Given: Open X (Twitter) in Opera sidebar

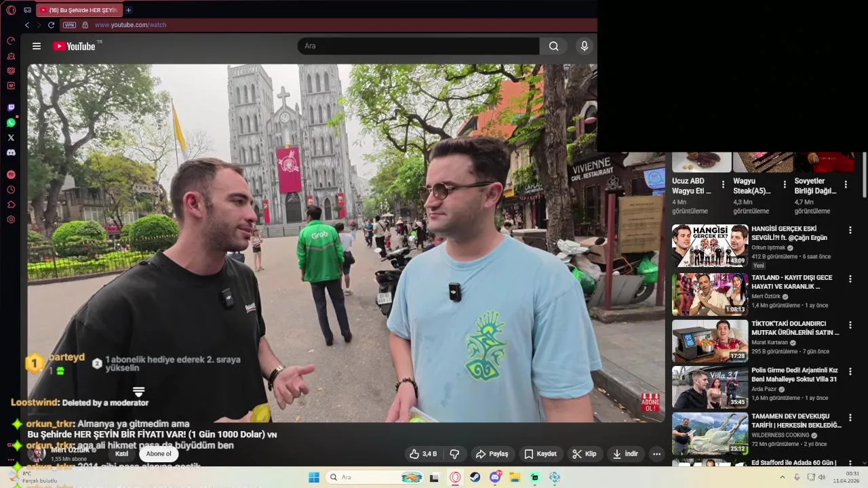Looking at the screenshot, I should pos(11,138).
